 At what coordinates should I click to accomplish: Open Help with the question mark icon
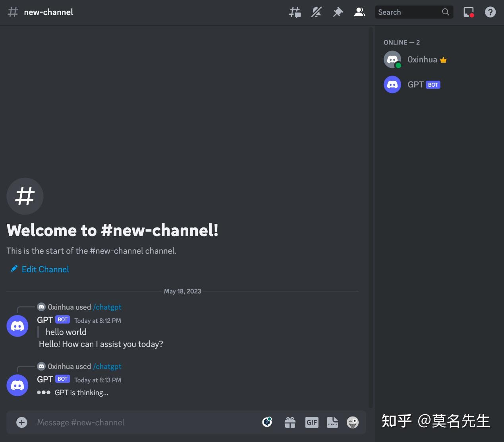(x=490, y=12)
